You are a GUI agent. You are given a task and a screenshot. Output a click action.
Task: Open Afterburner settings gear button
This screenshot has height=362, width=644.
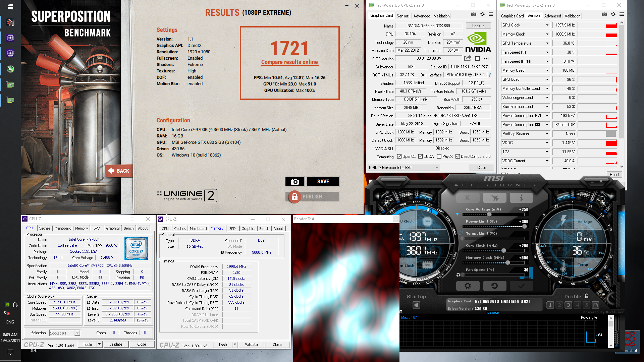coord(468,286)
